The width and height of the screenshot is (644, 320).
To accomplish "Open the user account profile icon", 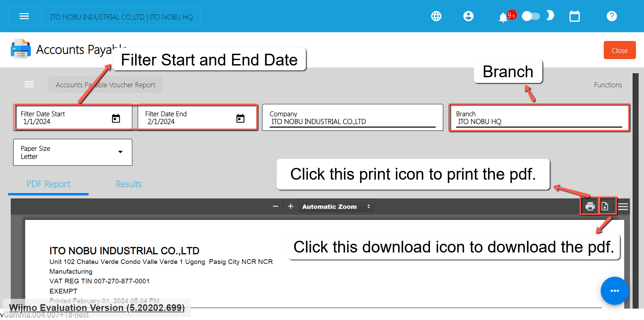I will (x=468, y=16).
